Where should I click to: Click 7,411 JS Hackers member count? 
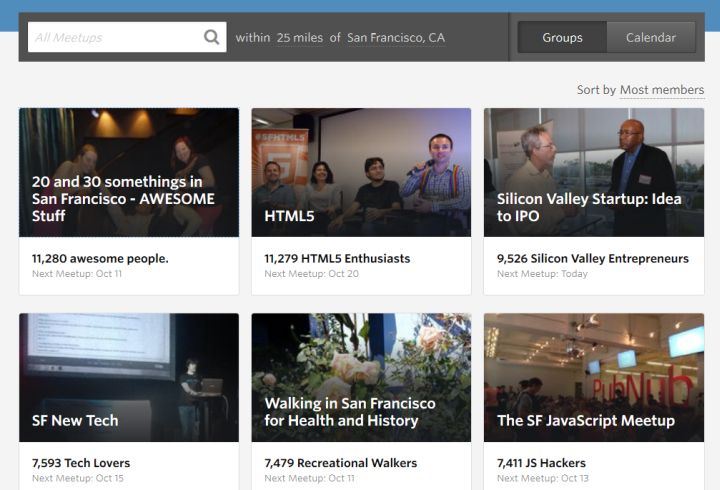click(541, 463)
